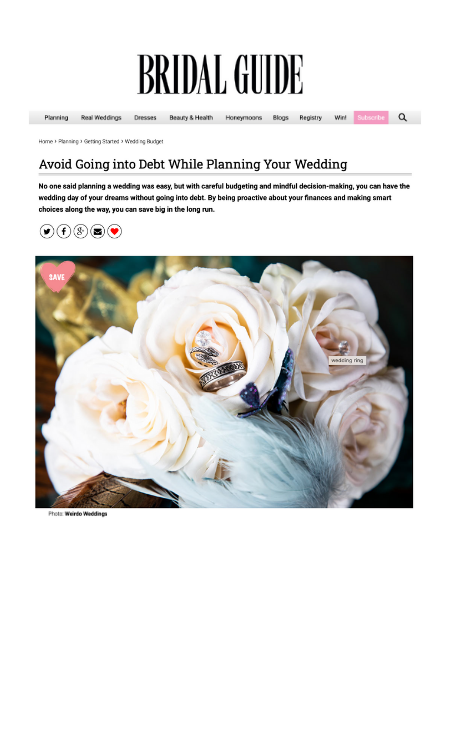The width and height of the screenshot is (450, 755).
Task: Open Weirdo Weddings photo credit link
Action: tap(86, 514)
